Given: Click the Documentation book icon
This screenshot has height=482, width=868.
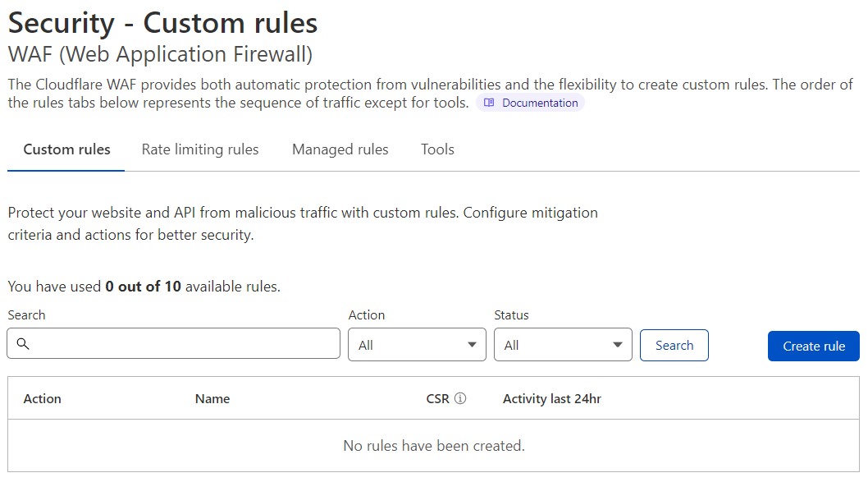Looking at the screenshot, I should tap(490, 102).
